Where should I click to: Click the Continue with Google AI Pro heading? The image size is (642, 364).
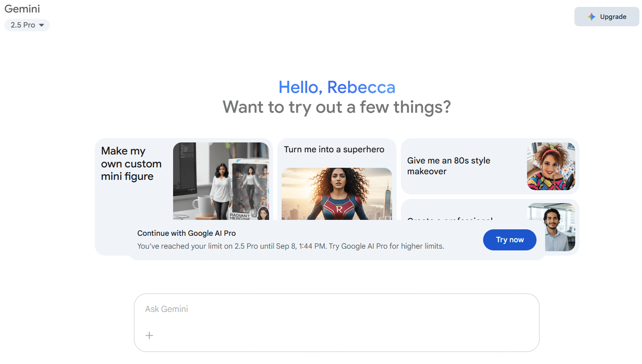pos(186,233)
